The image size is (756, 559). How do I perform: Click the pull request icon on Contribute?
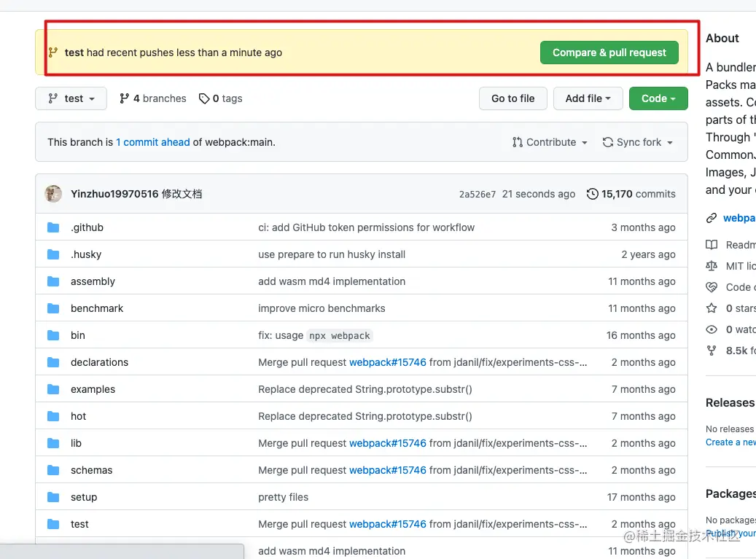point(518,142)
